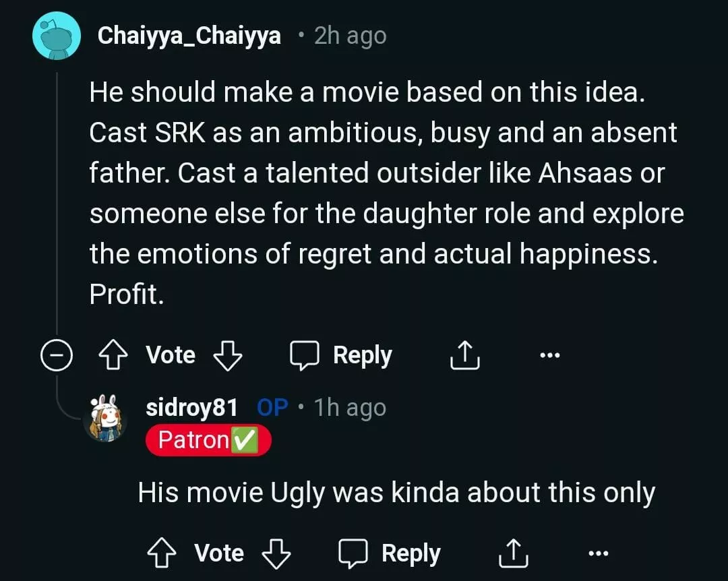
Task: Click the red Patron flair badge
Action: click(208, 440)
